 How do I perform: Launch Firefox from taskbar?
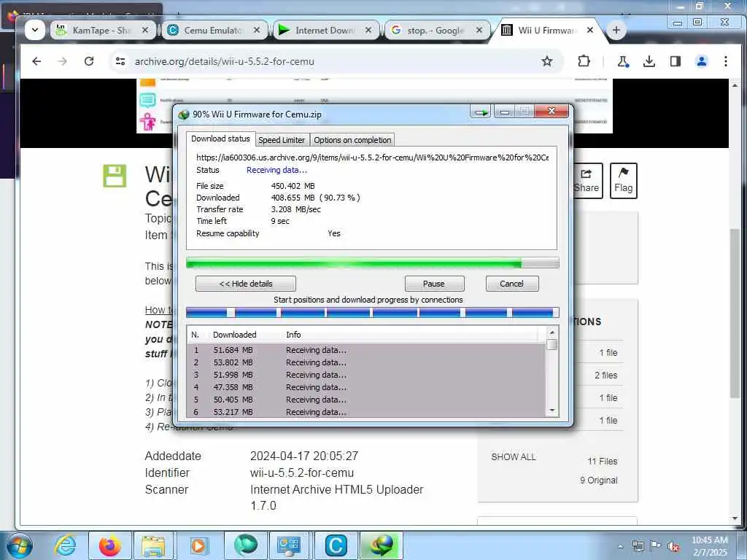(x=109, y=545)
